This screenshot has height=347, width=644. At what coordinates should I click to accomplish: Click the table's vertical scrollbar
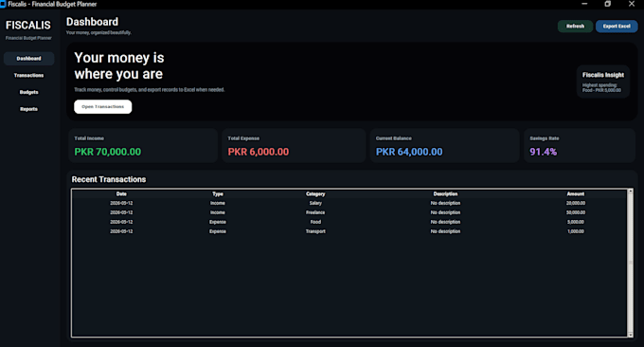coord(630,264)
